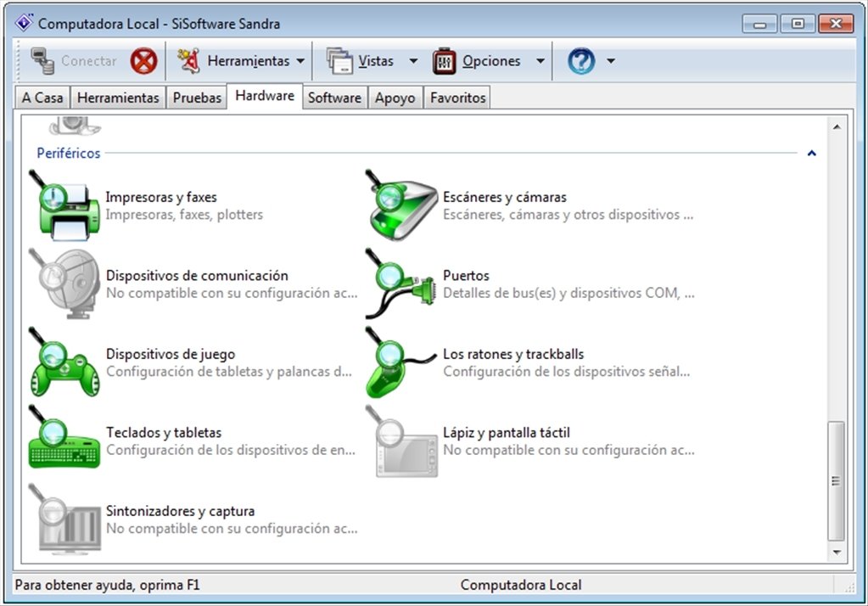Click the Lápiz y pantalla táctil tablet icon
Image resolution: width=868 pixels, height=606 pixels.
(x=401, y=441)
